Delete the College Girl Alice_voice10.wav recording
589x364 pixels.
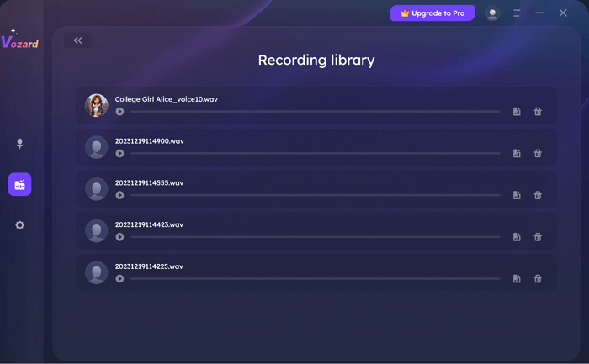[538, 112]
